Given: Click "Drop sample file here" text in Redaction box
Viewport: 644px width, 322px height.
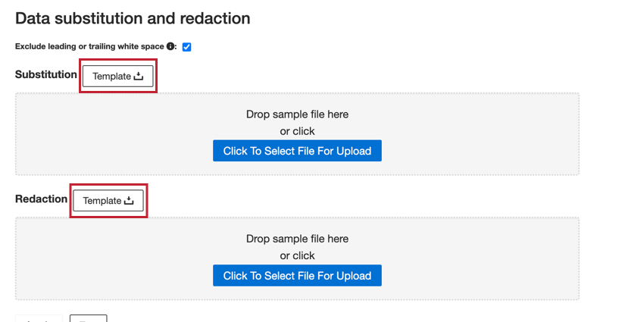Looking at the screenshot, I should [x=297, y=239].
